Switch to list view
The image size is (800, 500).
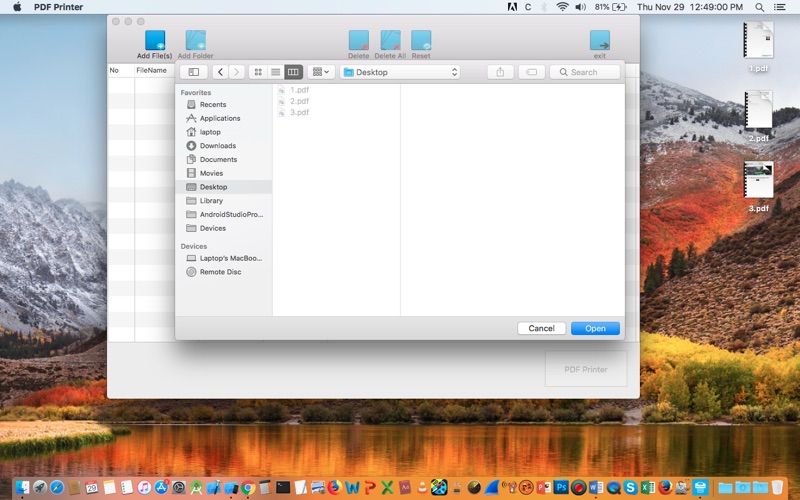(x=276, y=72)
